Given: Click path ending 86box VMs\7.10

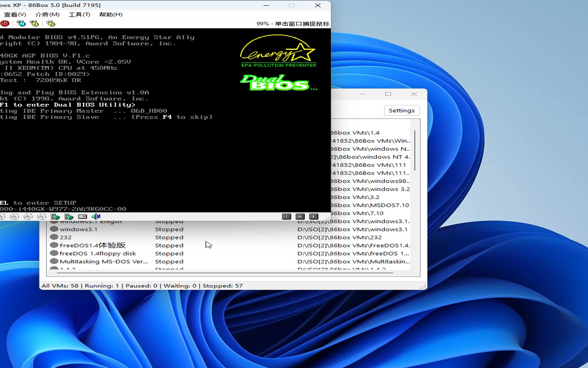Looking at the screenshot, I should [x=357, y=213].
